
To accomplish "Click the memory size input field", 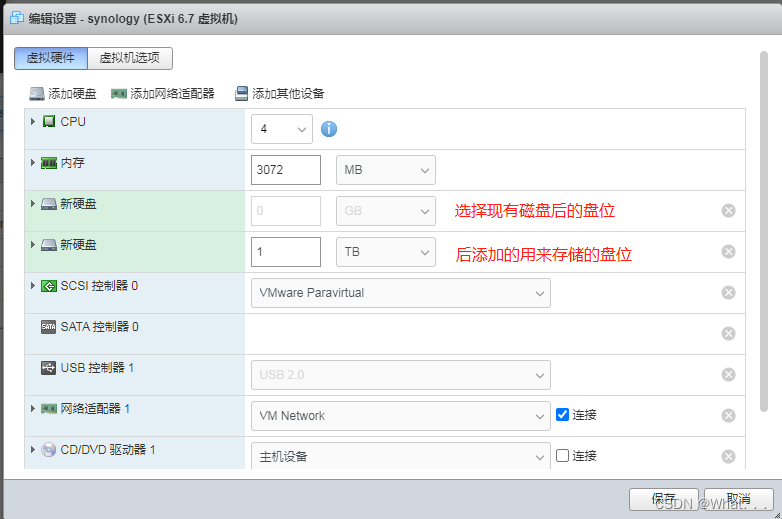I will coord(286,170).
